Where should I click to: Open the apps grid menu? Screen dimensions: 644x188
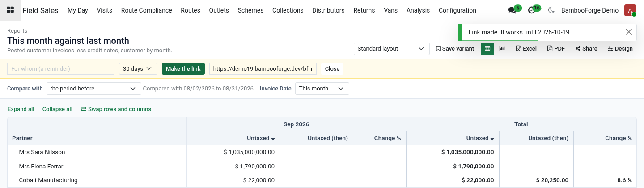coord(10,10)
